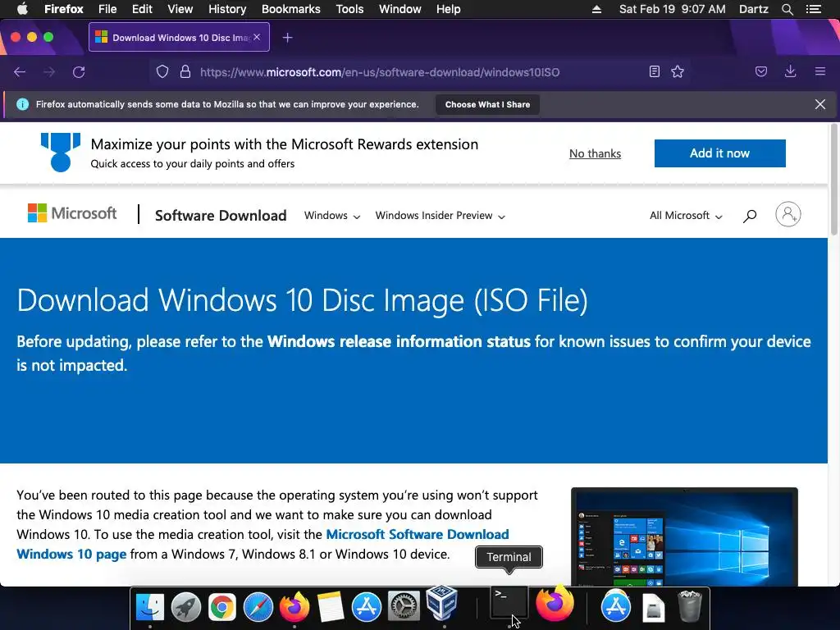Screen dimensions: 840x630
Task: Expand the Windows Insider Preview dropdown
Action: [441, 216]
